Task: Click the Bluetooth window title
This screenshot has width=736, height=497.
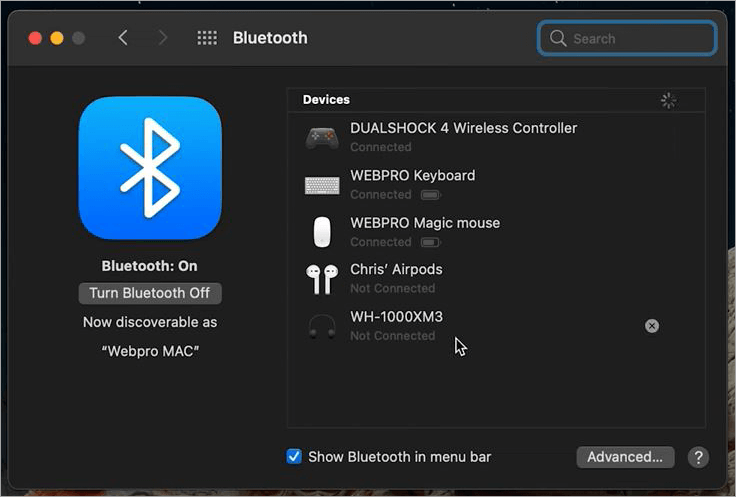Action: point(270,38)
